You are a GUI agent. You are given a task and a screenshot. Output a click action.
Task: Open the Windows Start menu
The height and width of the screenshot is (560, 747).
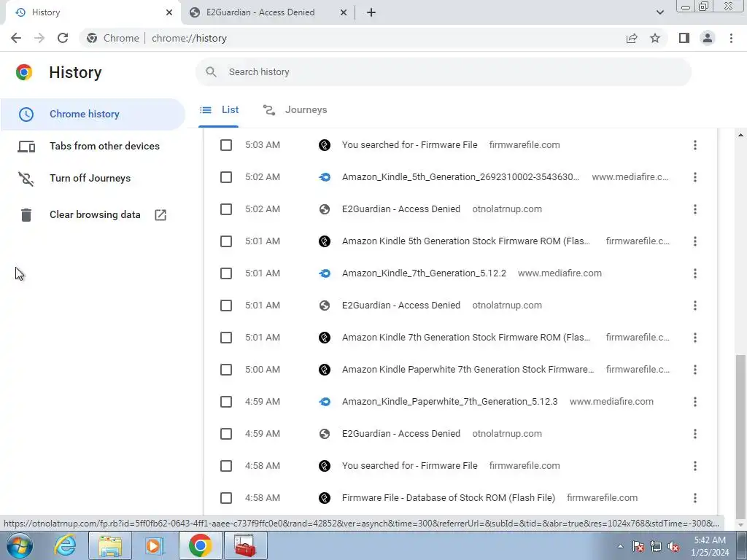point(20,545)
